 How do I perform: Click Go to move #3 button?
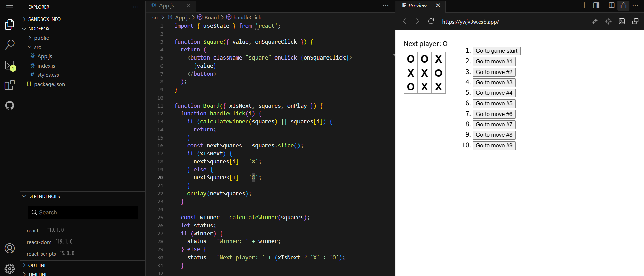point(494,82)
